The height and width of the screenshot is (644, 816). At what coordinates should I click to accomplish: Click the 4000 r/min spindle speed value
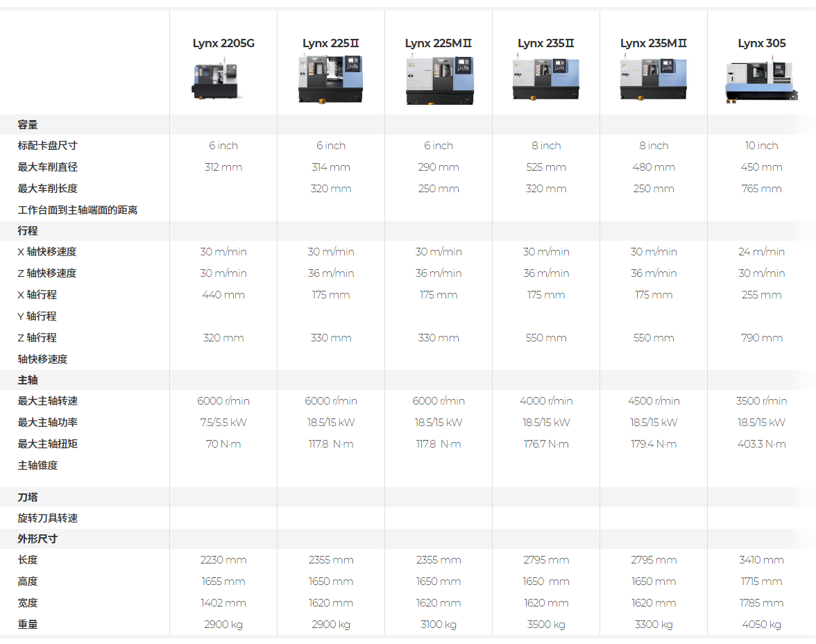pos(546,401)
